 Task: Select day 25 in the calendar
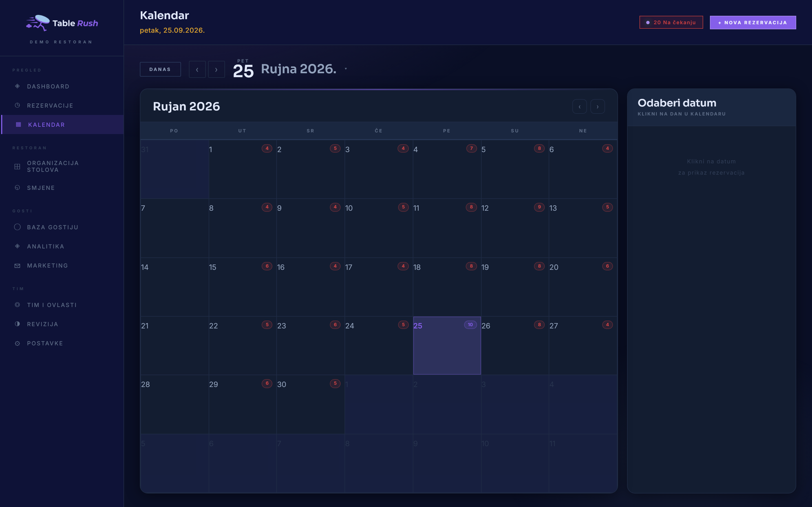click(447, 345)
